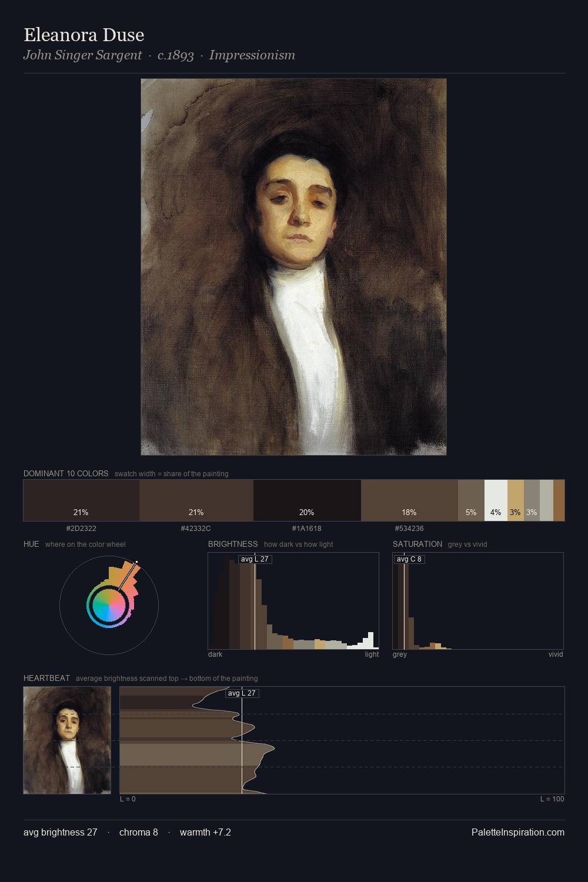Select the 20% swatch labeled #1A1618
588x882 pixels.
point(307,500)
